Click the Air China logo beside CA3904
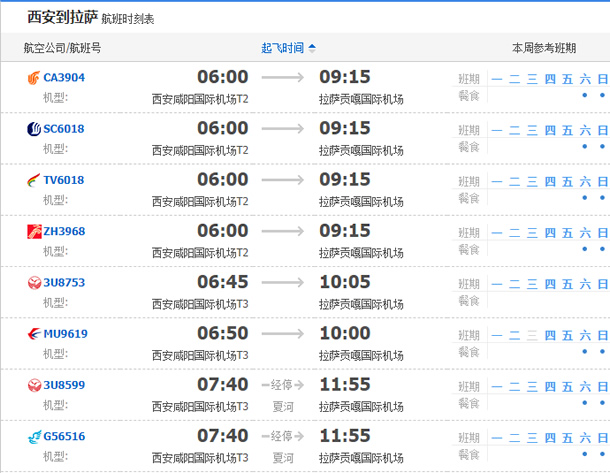Viewport: 610px width, 473px height. click(34, 77)
